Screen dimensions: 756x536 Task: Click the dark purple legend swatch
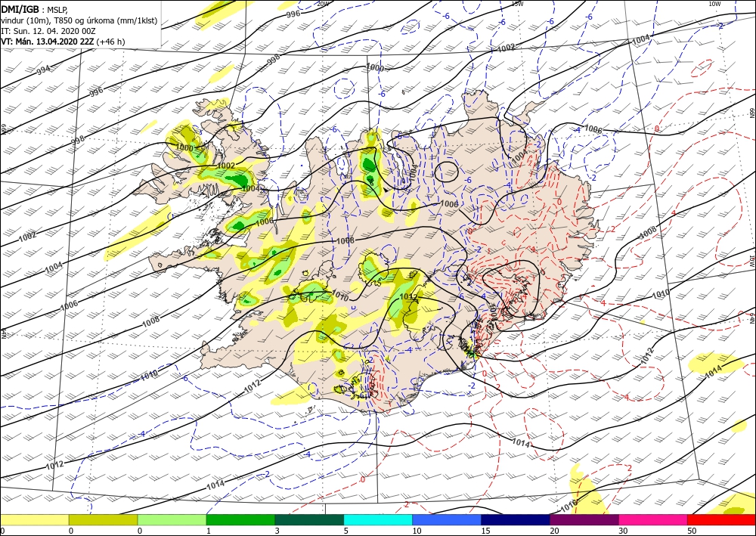coord(584,519)
